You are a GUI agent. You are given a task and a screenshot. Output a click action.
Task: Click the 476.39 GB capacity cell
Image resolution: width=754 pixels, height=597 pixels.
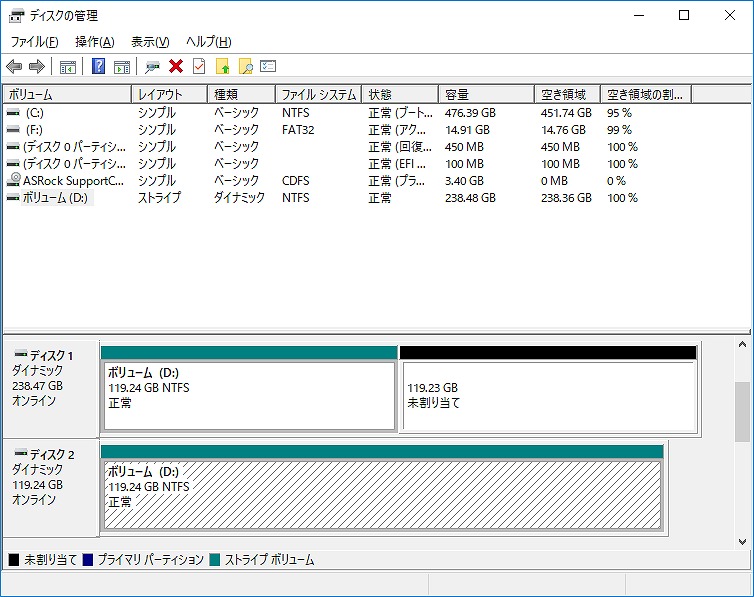(470, 113)
